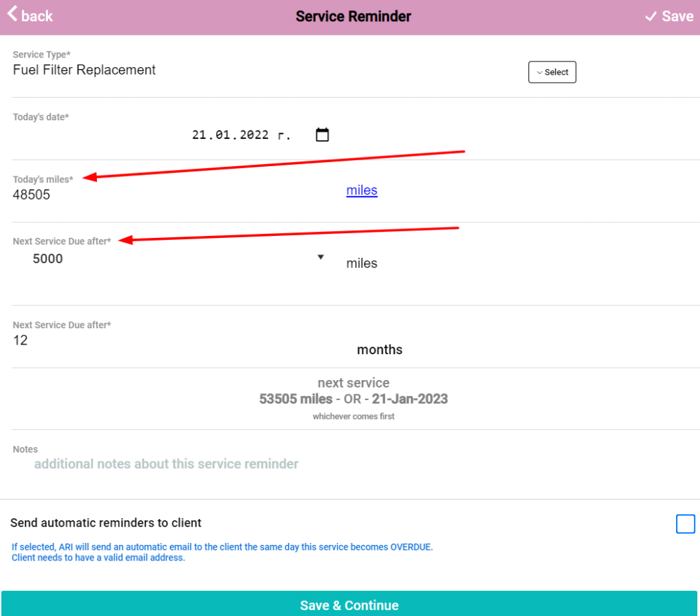Click the Fuel Filter Replacement service type text
The width and height of the screenshot is (700, 616).
click(x=84, y=70)
